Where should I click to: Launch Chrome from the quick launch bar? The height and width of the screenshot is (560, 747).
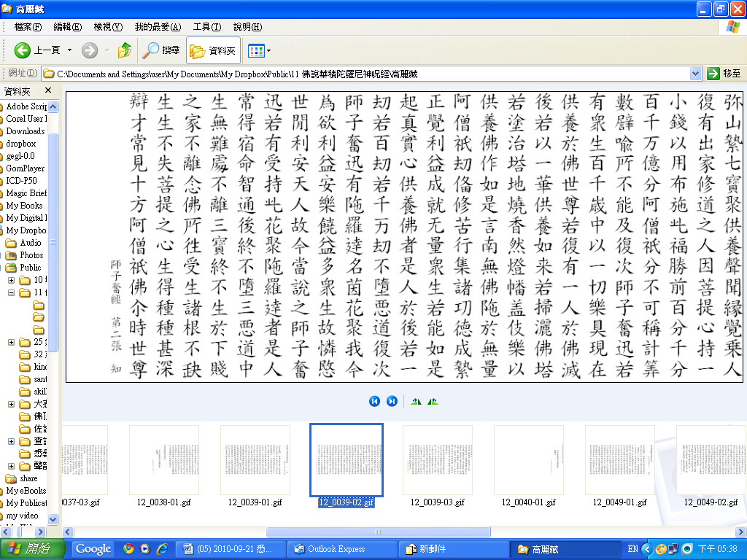tap(129, 549)
